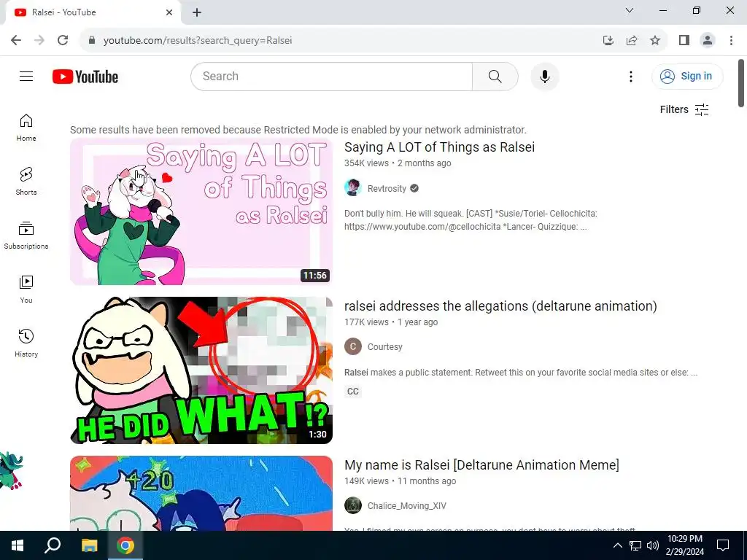Click the Sign in button

(x=687, y=76)
